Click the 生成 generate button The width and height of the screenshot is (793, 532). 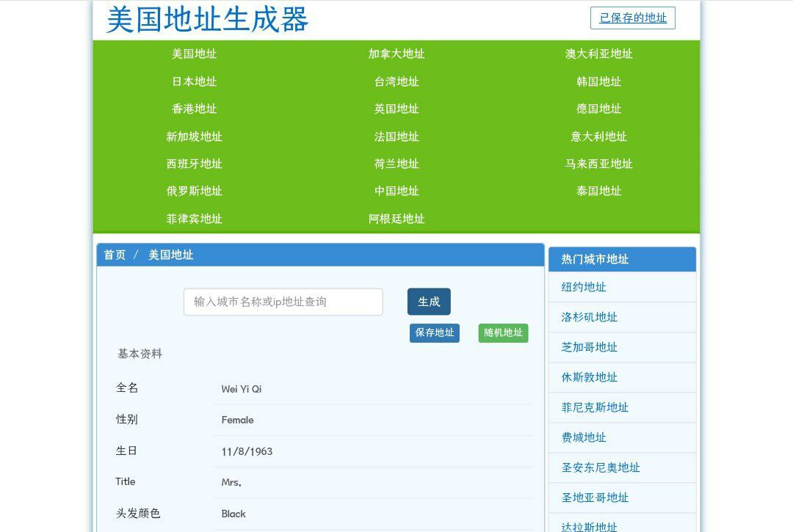(x=429, y=302)
